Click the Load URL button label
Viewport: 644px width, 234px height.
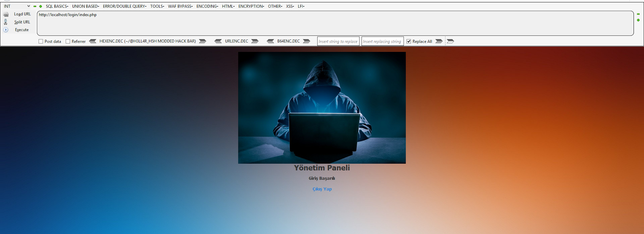click(22, 14)
